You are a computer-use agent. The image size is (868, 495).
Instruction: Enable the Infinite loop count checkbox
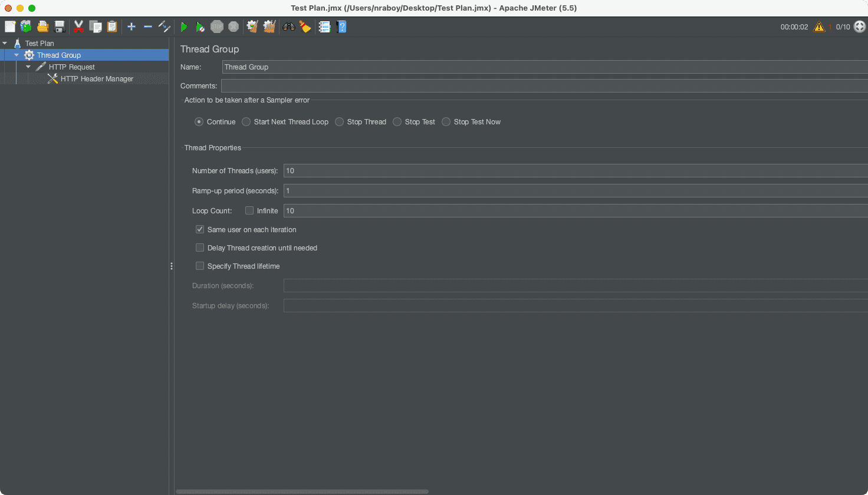tap(249, 210)
